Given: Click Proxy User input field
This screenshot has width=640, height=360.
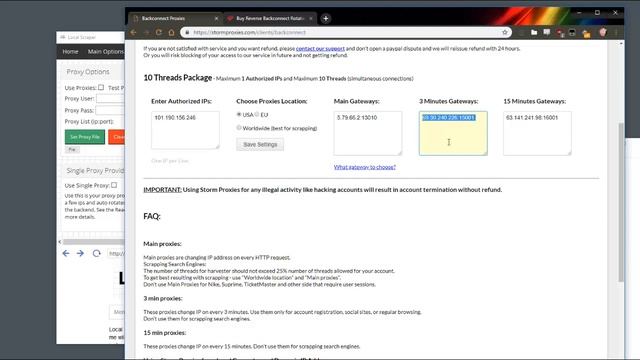Looking at the screenshot, I should 110,98.
